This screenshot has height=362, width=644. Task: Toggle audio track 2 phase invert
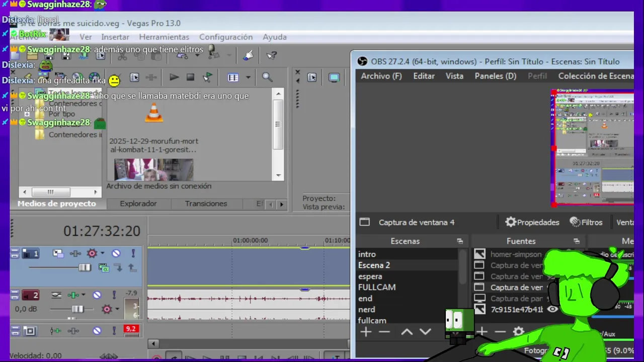(56, 295)
